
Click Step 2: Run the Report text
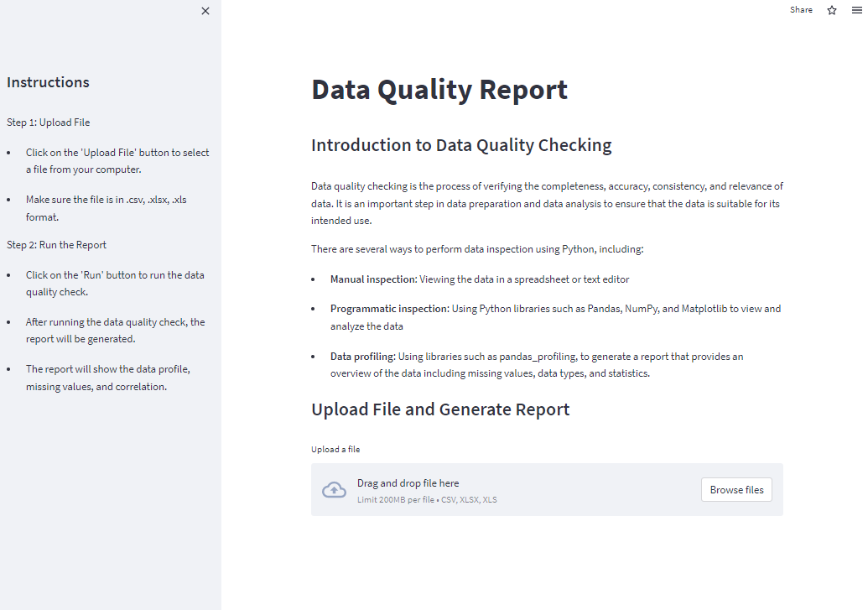pos(56,244)
